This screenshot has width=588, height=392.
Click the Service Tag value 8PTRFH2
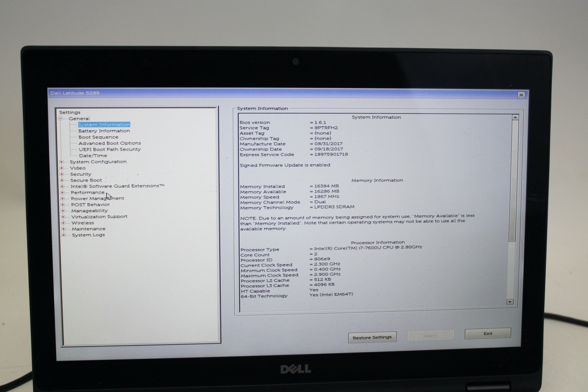(x=326, y=128)
